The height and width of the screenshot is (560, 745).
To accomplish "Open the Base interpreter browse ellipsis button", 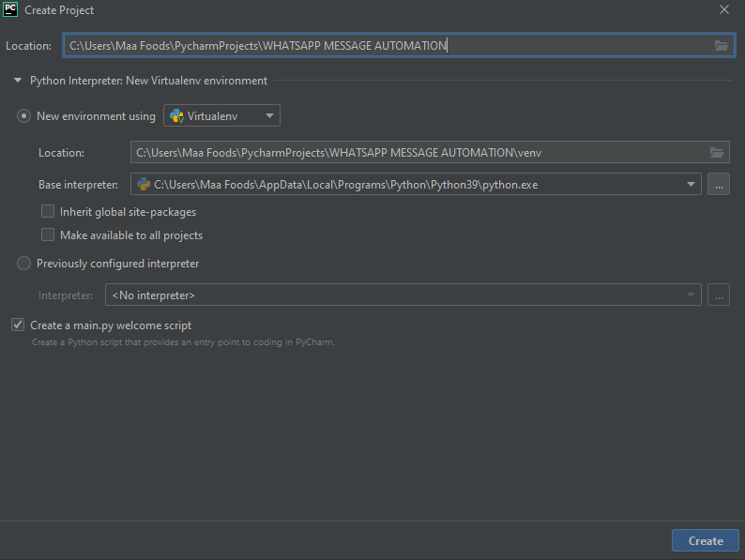I will pyautogui.click(x=719, y=184).
